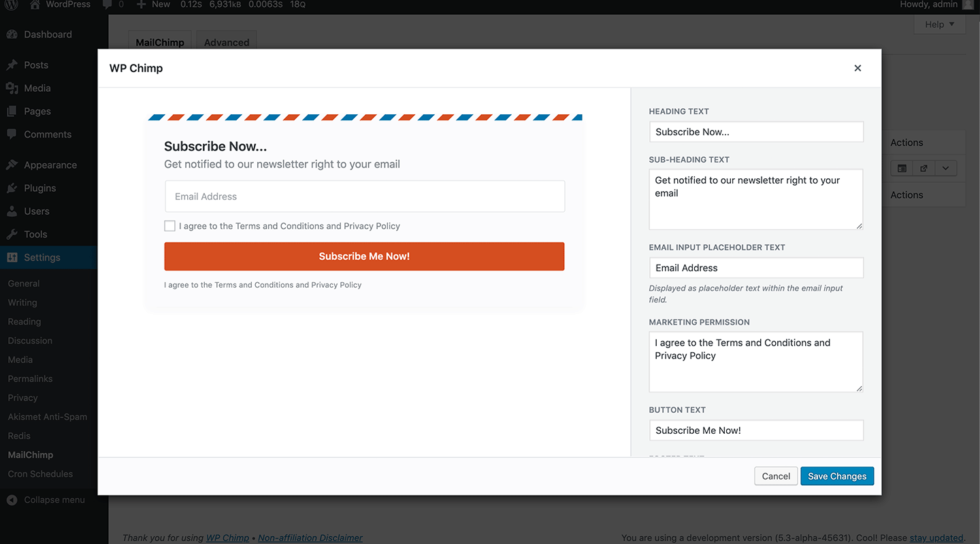Screen dimensions: 980x544
Task: Click the Posts pushpin icon
Action: [12, 65]
